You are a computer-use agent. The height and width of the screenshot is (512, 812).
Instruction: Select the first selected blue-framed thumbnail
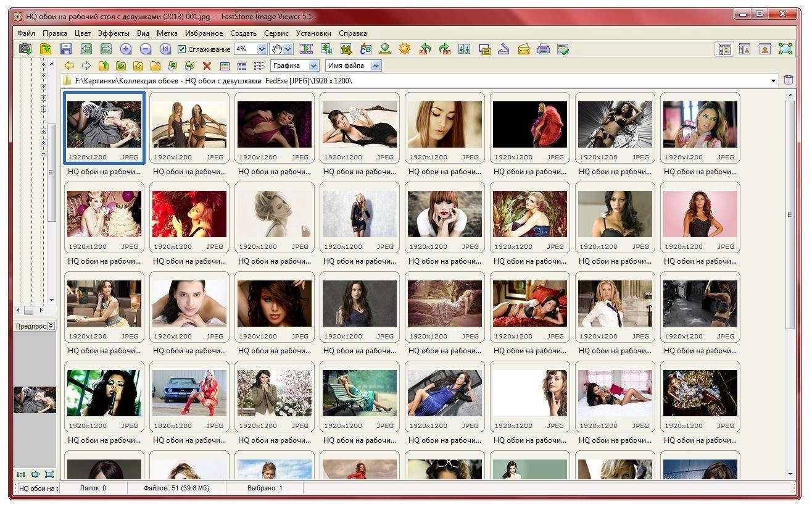pyautogui.click(x=104, y=128)
